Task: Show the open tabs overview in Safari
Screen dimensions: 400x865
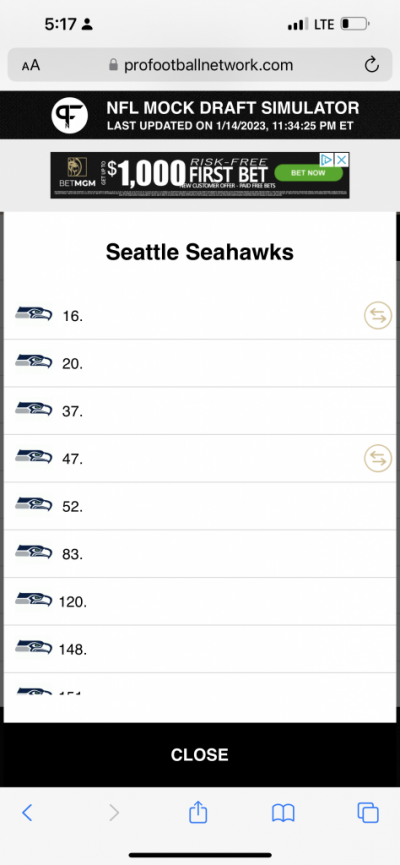Action: coord(368,813)
